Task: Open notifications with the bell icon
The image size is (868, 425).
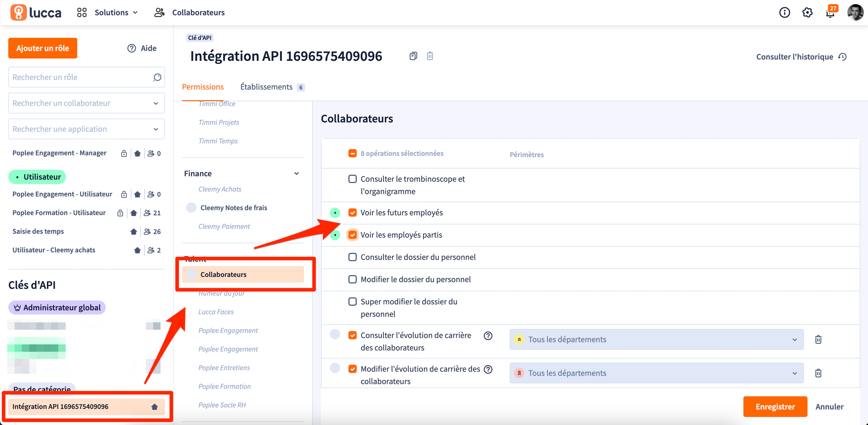Action: [830, 13]
